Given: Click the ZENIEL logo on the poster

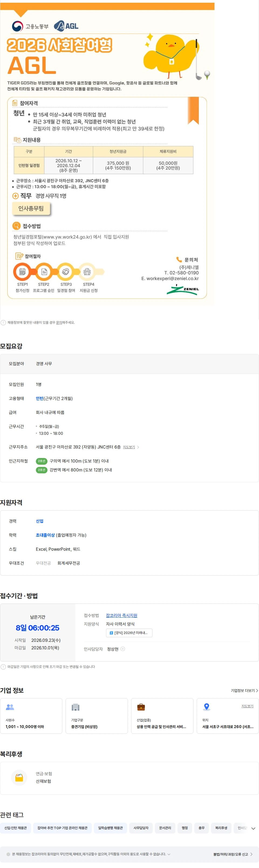Looking at the screenshot, I should point(183,290).
